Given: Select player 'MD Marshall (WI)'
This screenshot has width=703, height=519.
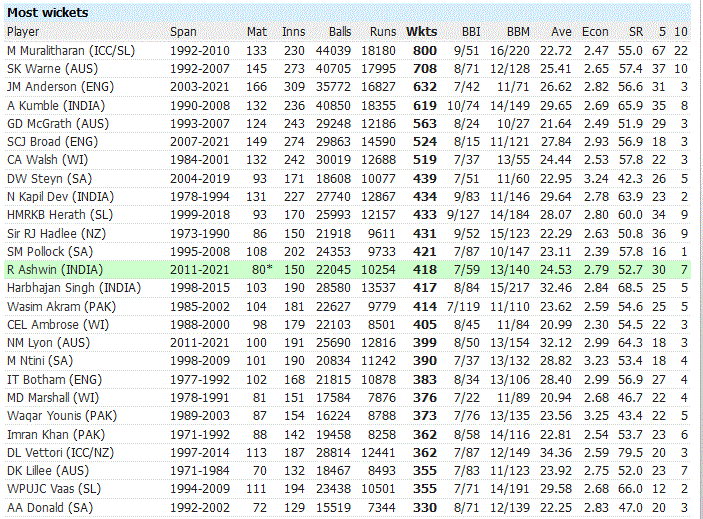Looking at the screenshot, I should pos(53,398).
